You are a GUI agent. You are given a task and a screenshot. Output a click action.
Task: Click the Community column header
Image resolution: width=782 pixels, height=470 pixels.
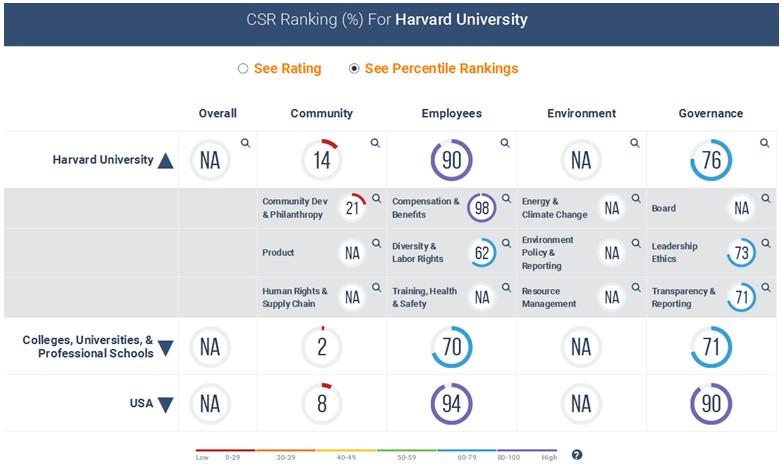(x=322, y=113)
